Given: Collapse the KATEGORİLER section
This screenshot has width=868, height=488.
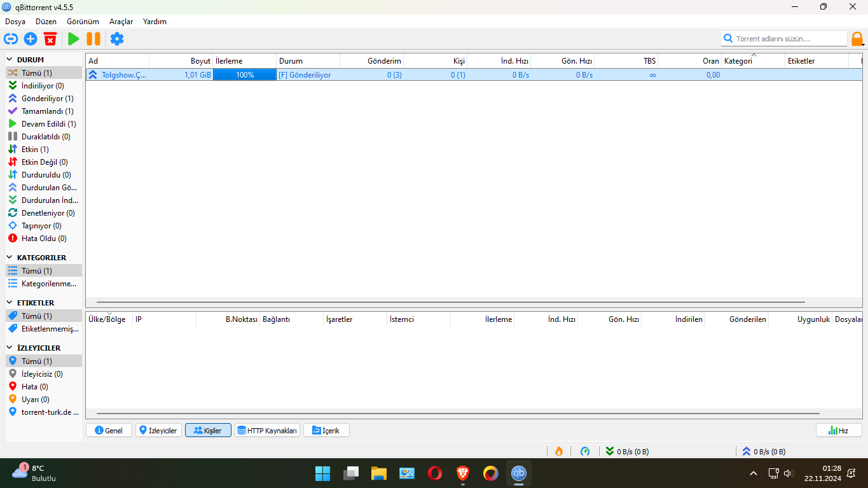Looking at the screenshot, I should pyautogui.click(x=10, y=258).
